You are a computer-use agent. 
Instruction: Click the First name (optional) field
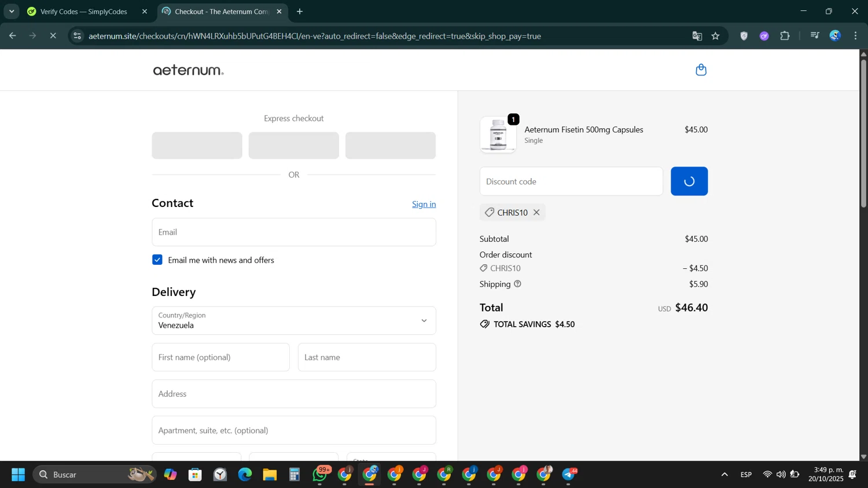220,357
